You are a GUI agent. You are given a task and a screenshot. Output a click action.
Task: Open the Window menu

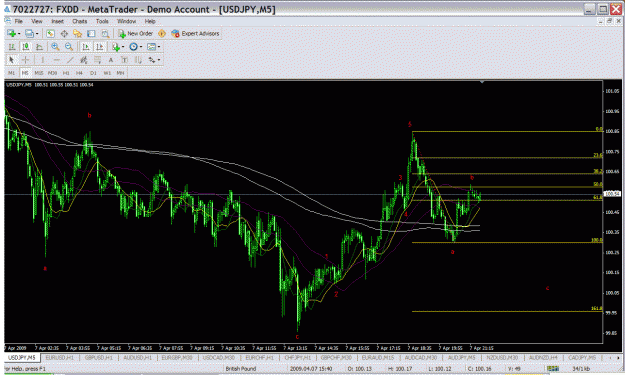126,21
